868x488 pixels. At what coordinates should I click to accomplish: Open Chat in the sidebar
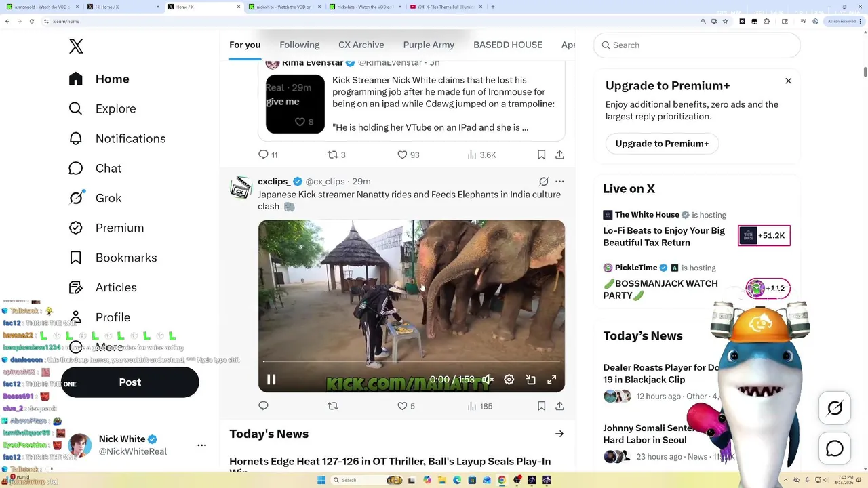[x=95, y=168]
